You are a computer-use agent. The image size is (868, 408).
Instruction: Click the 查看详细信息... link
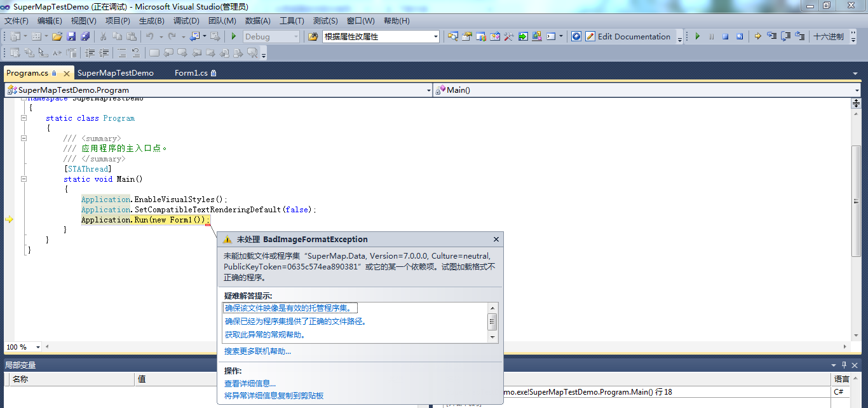pos(250,384)
